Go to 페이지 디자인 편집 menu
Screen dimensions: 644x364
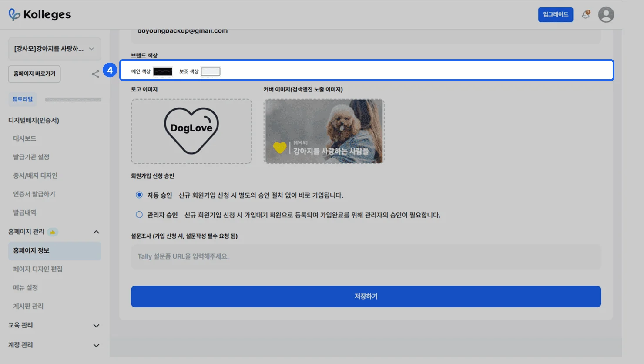tap(38, 269)
